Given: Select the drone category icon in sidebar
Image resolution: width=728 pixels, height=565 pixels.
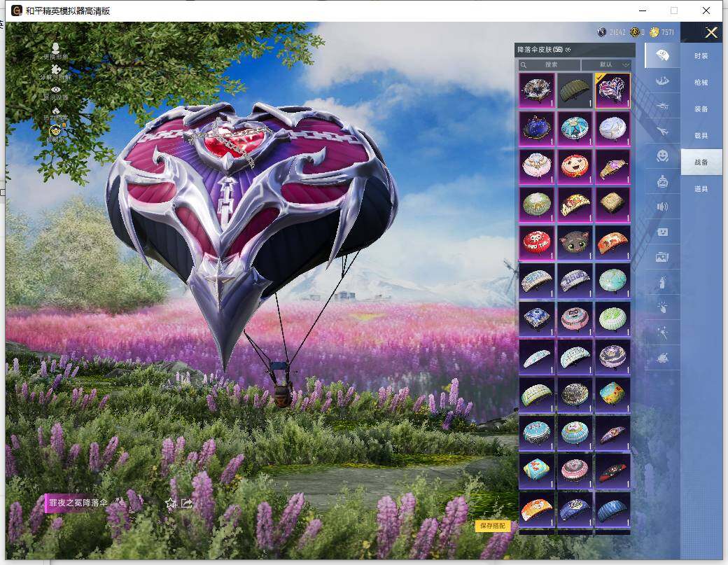Looking at the screenshot, I should tap(662, 106).
